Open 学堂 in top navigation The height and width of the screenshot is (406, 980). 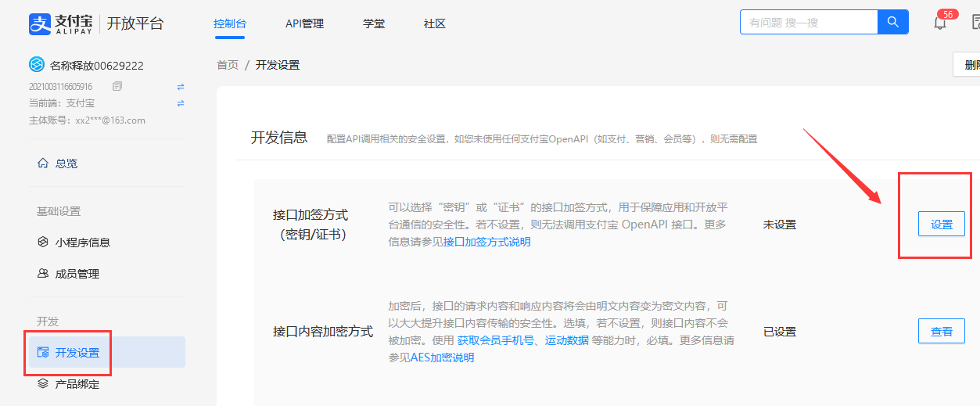click(x=374, y=23)
